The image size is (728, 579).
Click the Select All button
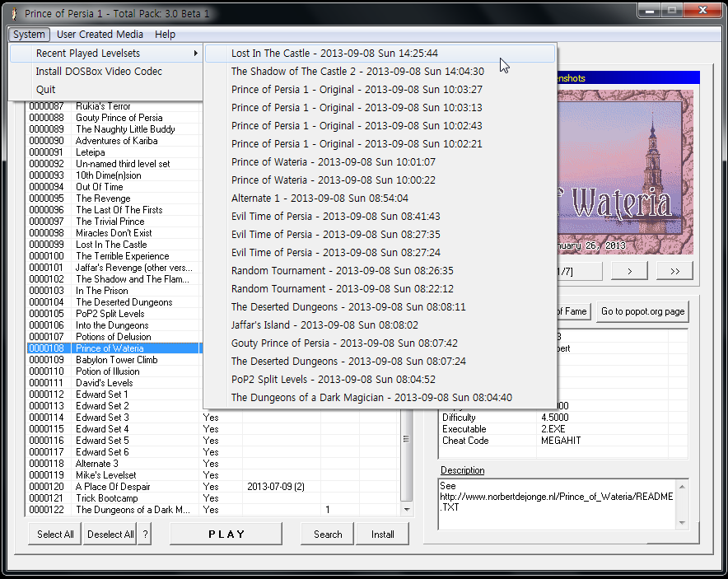55,534
